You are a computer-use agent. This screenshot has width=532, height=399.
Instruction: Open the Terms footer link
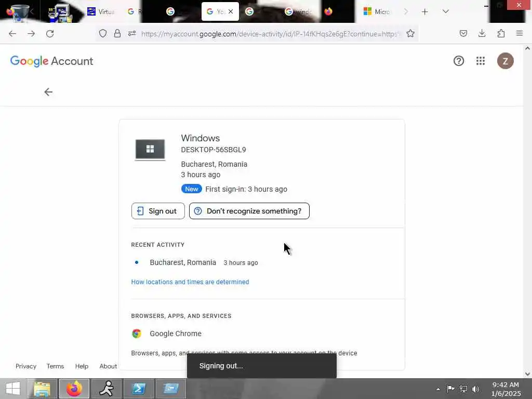(x=55, y=366)
